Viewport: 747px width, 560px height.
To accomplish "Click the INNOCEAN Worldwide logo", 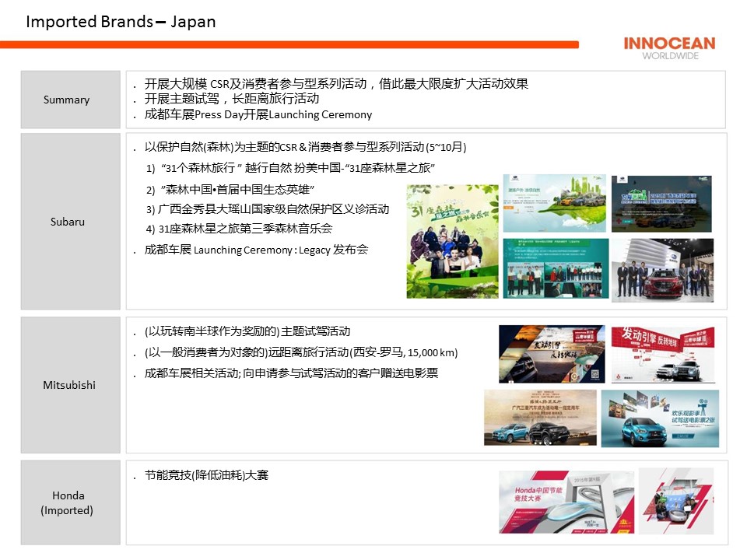I will [668, 47].
